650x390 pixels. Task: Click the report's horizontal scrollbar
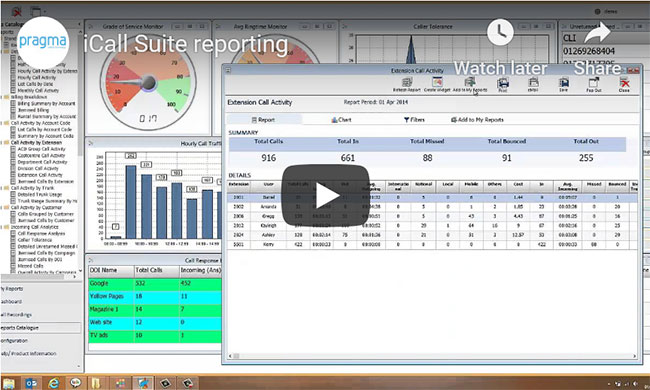coord(432,356)
